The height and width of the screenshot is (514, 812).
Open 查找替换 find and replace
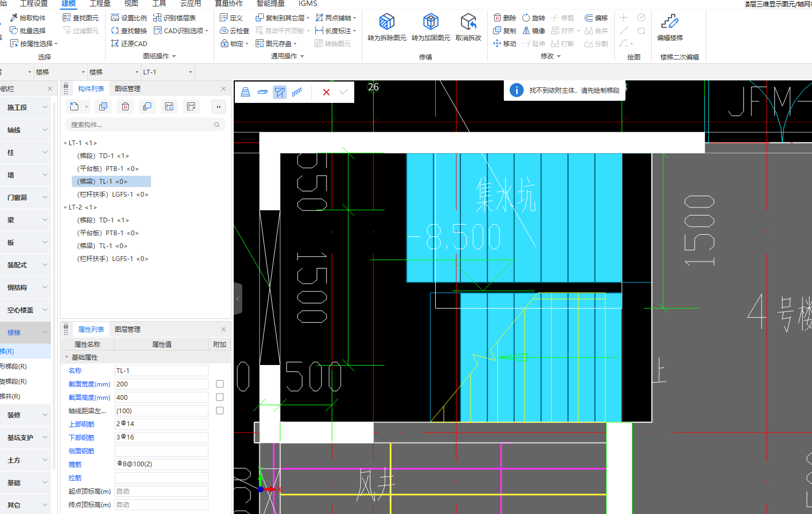(x=129, y=31)
